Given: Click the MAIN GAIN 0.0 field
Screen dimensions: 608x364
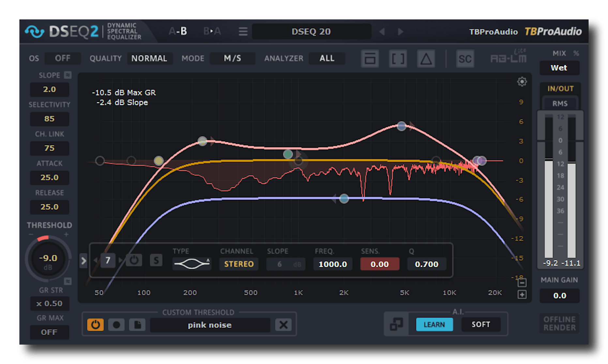Looking at the screenshot, I should tap(560, 296).
